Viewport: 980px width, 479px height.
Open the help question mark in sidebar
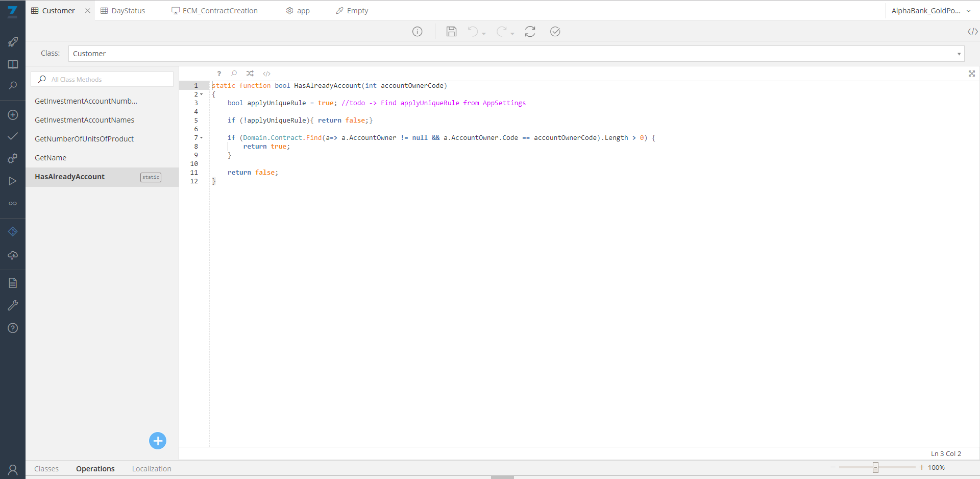(x=13, y=328)
